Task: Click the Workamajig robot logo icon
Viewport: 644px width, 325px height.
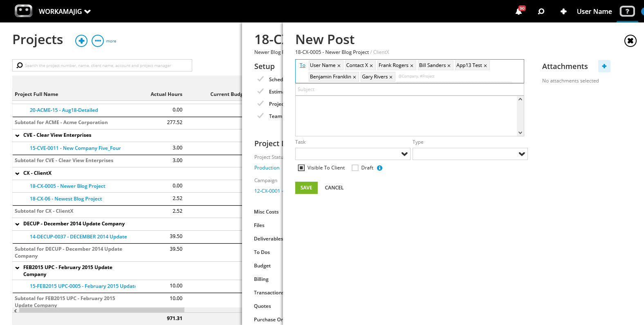Action: 23,11
